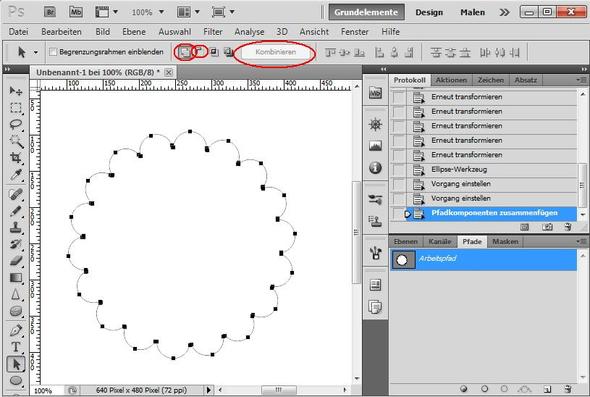This screenshot has height=397, width=590.
Task: Select the Pen tool
Action: [x=15, y=330]
